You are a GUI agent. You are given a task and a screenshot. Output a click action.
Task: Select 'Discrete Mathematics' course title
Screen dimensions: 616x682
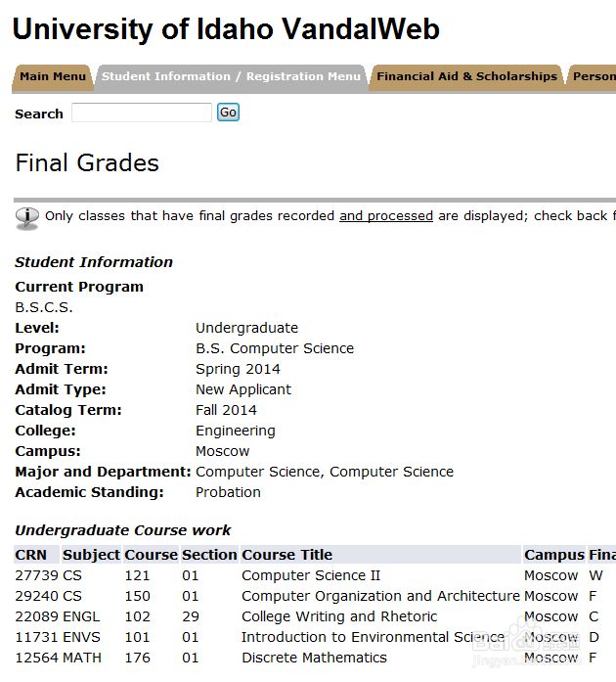click(314, 658)
